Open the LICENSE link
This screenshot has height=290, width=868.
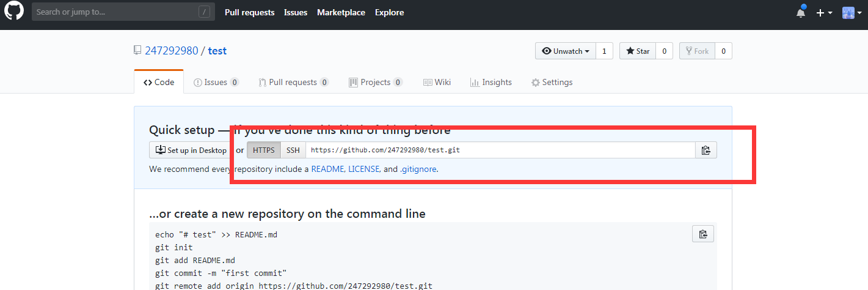click(x=365, y=169)
